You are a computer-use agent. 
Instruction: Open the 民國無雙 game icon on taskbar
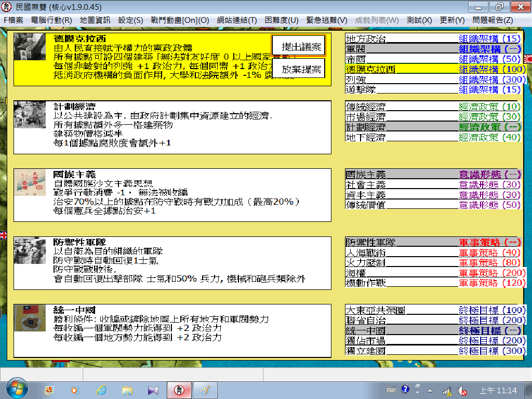click(x=179, y=390)
